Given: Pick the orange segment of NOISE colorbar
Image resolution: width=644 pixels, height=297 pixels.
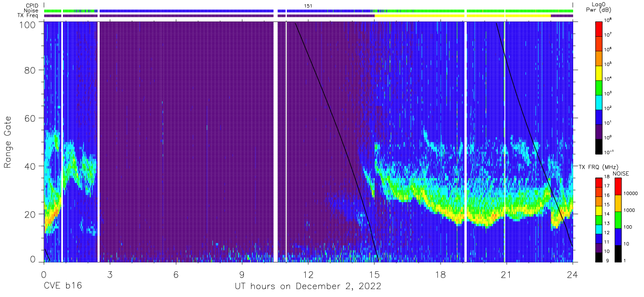Looking at the screenshot, I should point(617,203).
